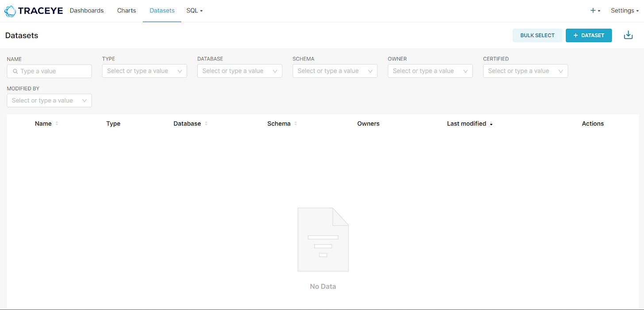Click search magnifier in Name filter
Screen dimensions: 644x310
[x=15, y=71]
